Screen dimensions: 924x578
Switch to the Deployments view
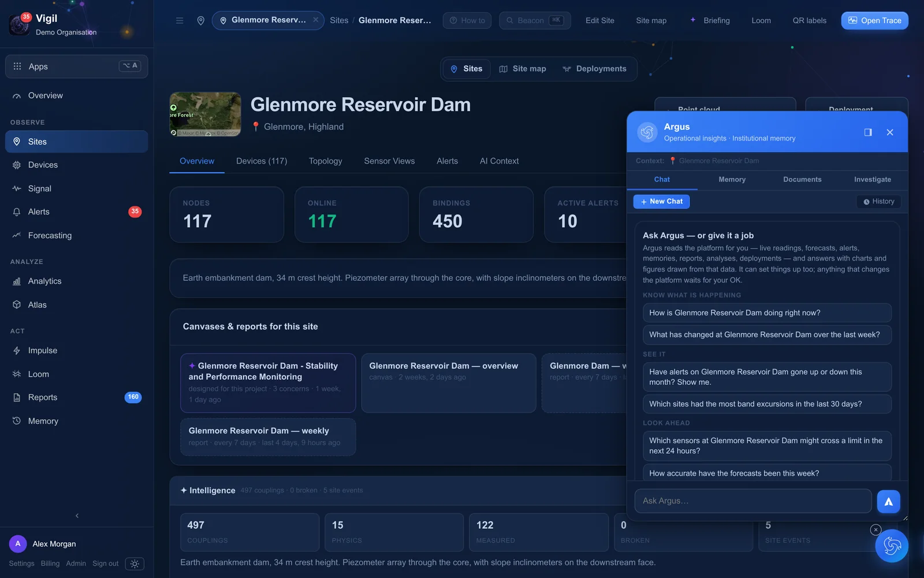point(594,69)
